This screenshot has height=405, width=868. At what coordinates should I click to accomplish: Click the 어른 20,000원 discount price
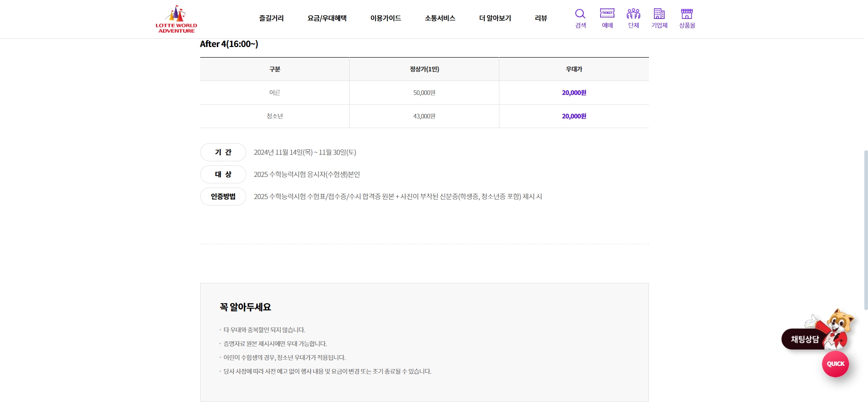pos(574,93)
